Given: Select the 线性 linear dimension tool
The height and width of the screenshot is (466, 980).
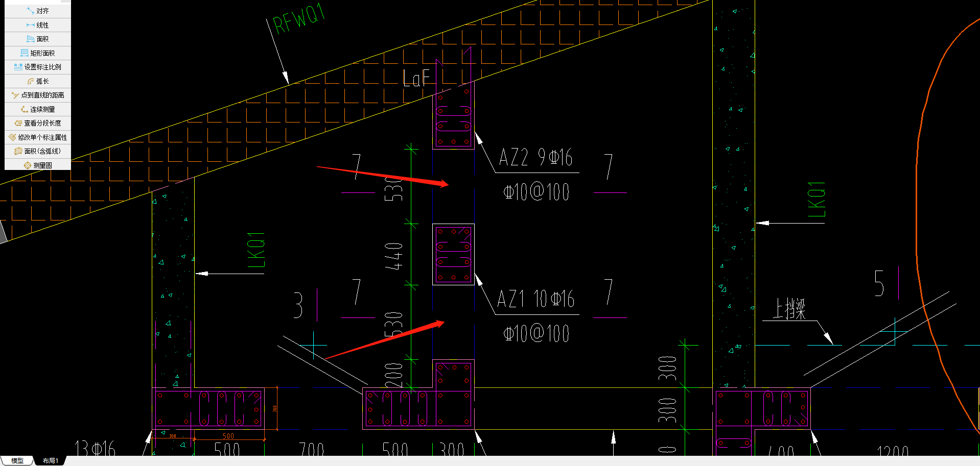Looking at the screenshot, I should 38,25.
